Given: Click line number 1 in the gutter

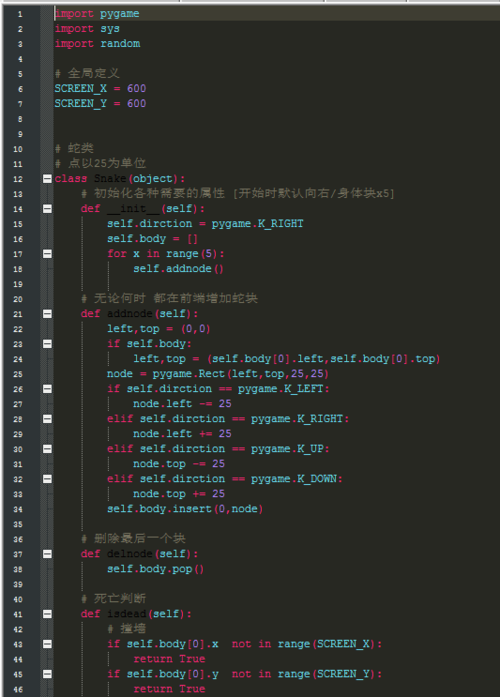Looking at the screenshot, I should click(x=20, y=14).
